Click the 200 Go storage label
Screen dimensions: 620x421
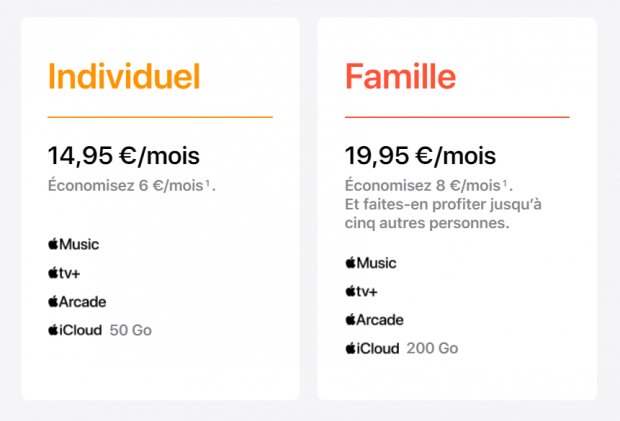click(x=433, y=348)
